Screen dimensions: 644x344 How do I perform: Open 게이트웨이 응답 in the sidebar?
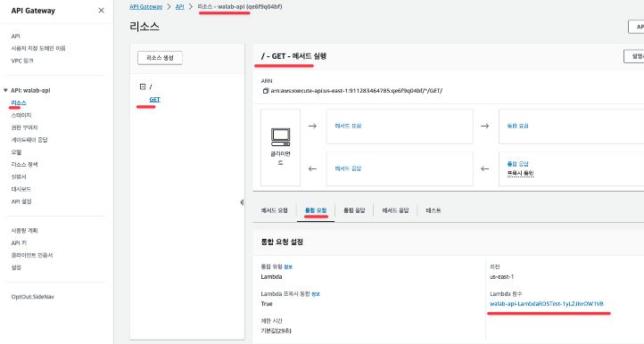point(29,140)
